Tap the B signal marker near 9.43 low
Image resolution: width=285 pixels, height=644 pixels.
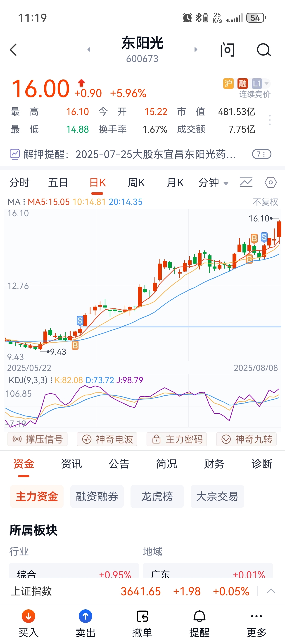point(75,346)
